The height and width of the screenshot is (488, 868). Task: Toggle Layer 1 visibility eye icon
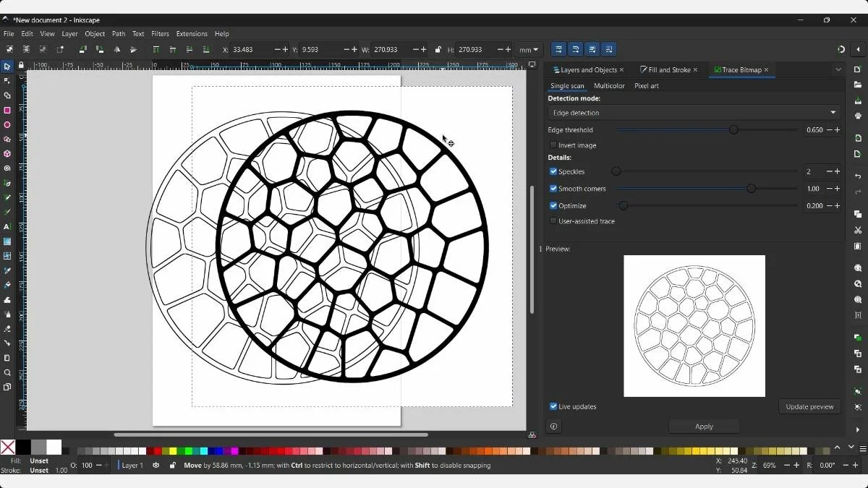tap(156, 466)
